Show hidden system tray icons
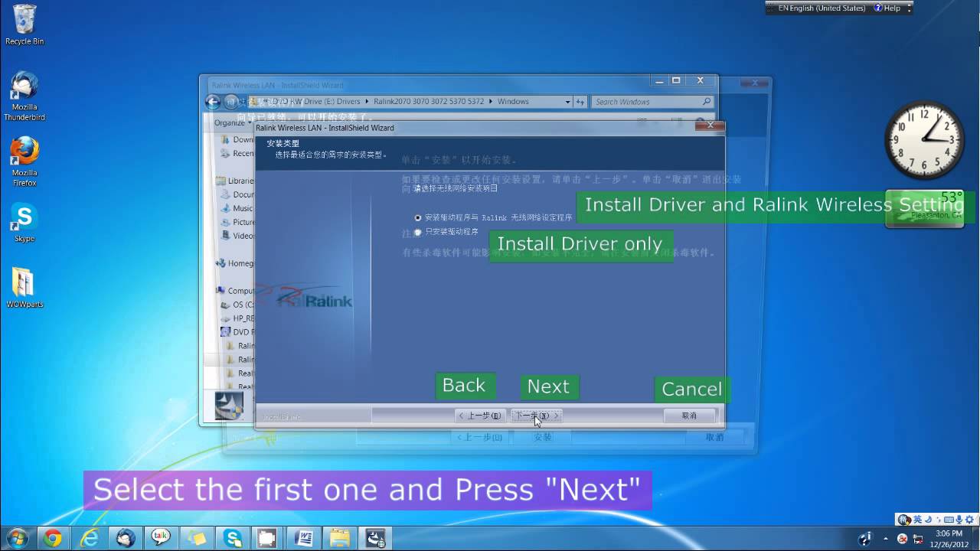Viewport: 980px width, 551px height. (x=886, y=539)
